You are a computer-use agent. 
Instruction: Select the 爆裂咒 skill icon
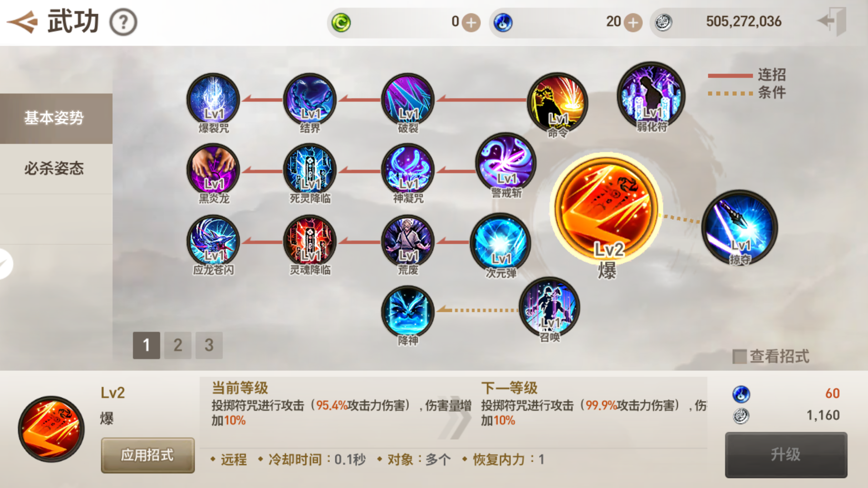(x=213, y=100)
